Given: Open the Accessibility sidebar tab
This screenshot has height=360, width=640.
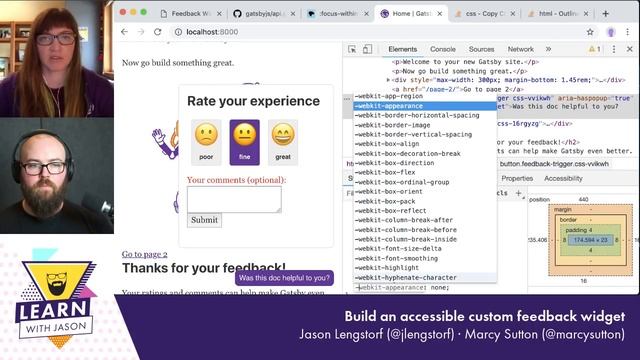Looking at the screenshot, I should click(x=563, y=178).
